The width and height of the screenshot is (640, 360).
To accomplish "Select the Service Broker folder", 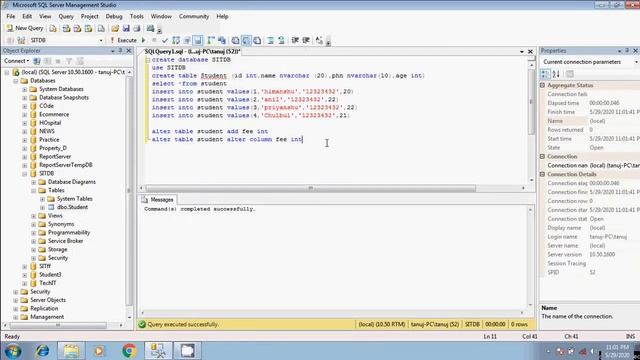I will click(x=65, y=241).
